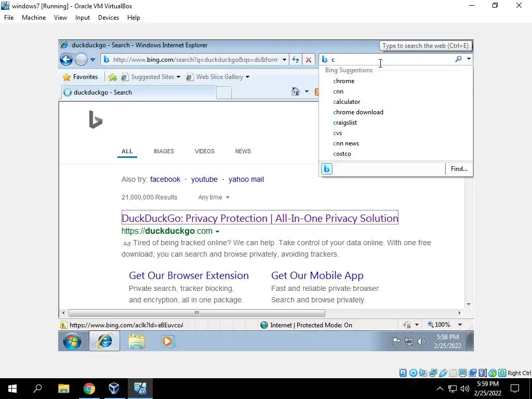This screenshot has height=399, width=532.
Task: Open the VirtualBox Input menu
Action: coord(83,18)
